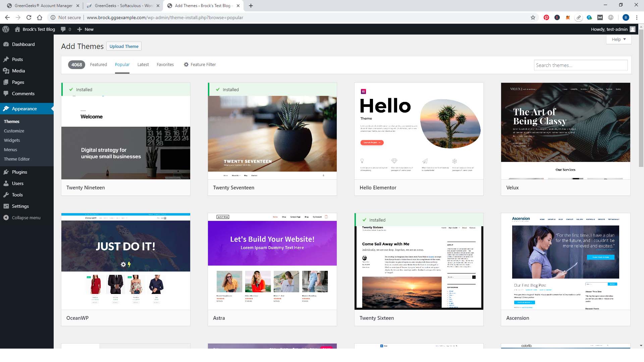
Task: Click the browser reload button
Action: click(x=29, y=17)
